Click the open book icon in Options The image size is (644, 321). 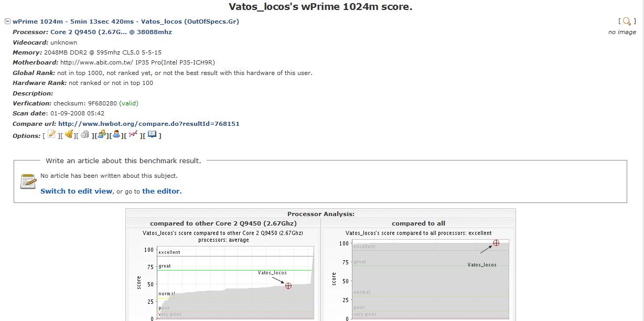click(152, 134)
